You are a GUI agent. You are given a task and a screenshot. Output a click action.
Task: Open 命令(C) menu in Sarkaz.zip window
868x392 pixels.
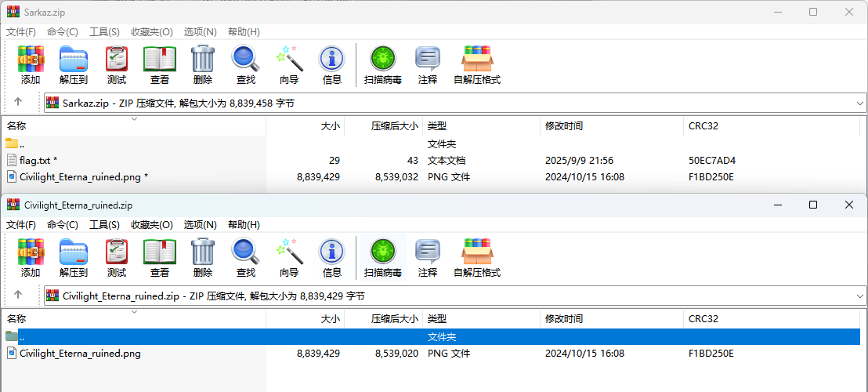pos(63,31)
